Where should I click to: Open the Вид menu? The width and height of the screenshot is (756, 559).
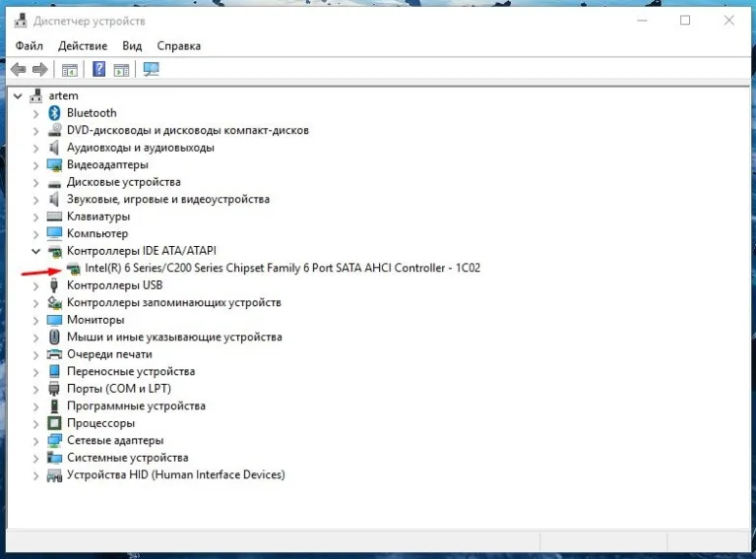pos(132,46)
